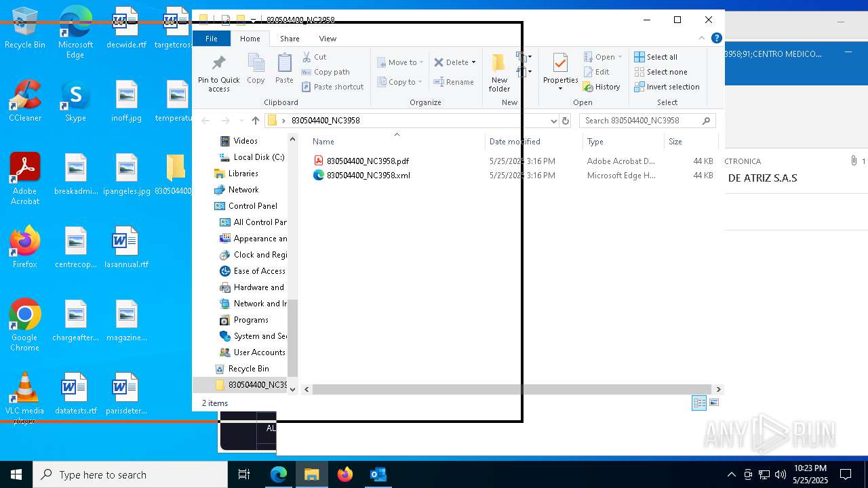Image resolution: width=868 pixels, height=488 pixels.
Task: Click Pin to Quick access icon
Action: [218, 73]
